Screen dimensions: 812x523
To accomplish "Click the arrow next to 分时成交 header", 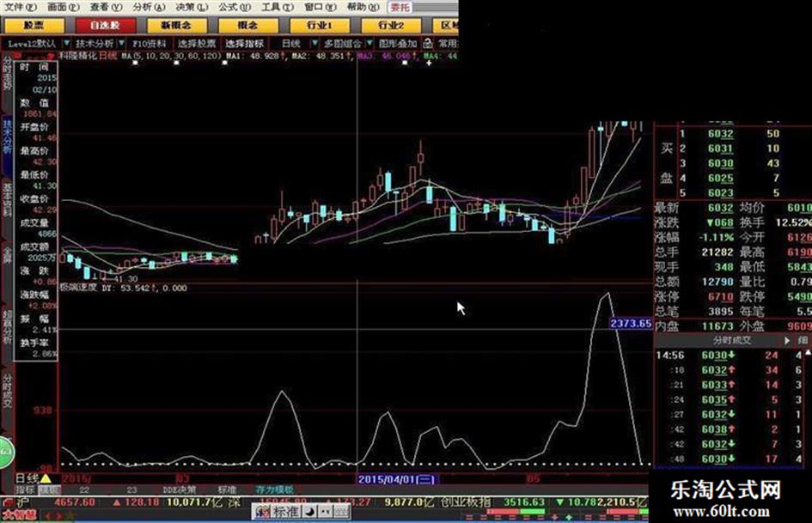I will click(786, 340).
